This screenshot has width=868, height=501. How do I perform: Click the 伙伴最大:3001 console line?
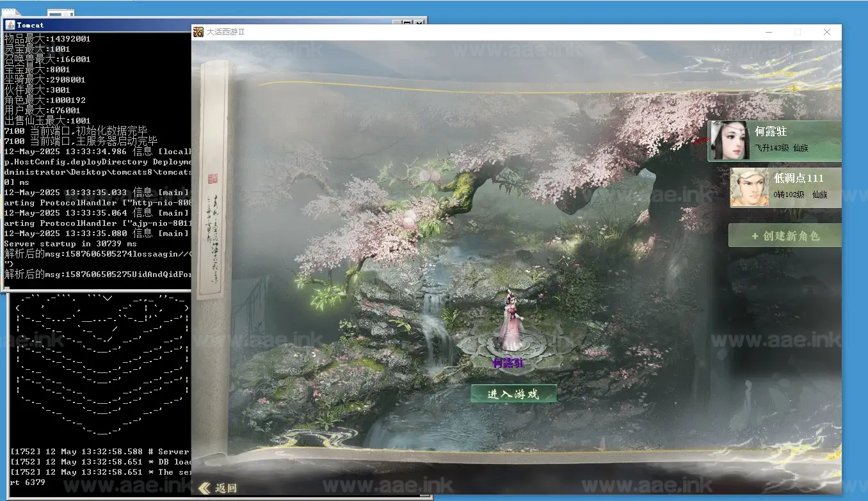click(37, 90)
